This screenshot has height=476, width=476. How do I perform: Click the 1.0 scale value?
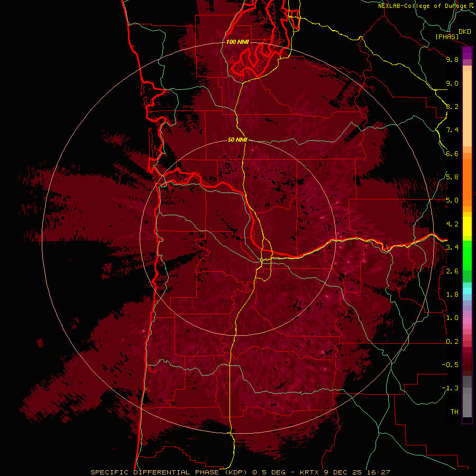[x=452, y=318]
